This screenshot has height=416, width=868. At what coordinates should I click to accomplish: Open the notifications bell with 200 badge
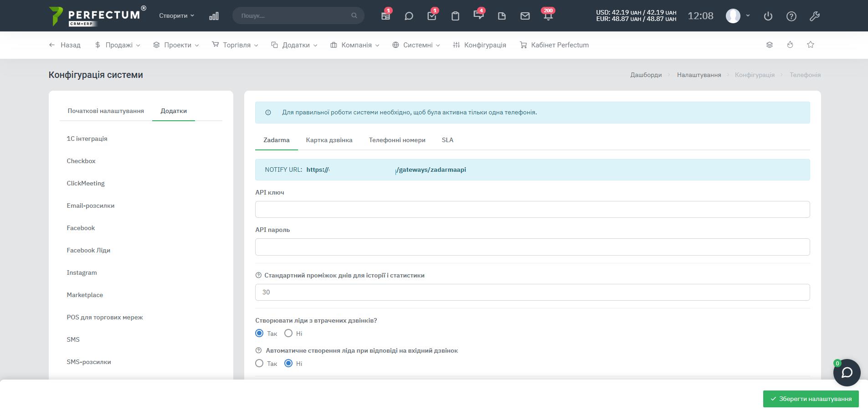548,16
